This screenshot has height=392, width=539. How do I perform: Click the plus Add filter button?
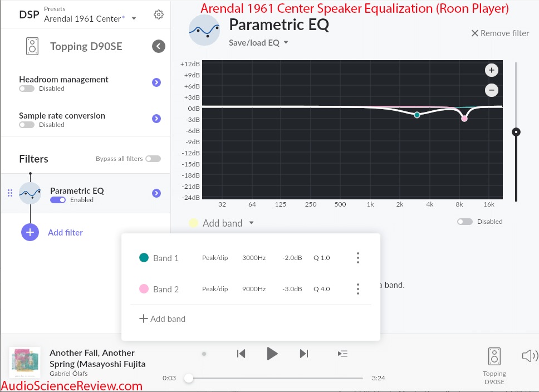tap(30, 232)
